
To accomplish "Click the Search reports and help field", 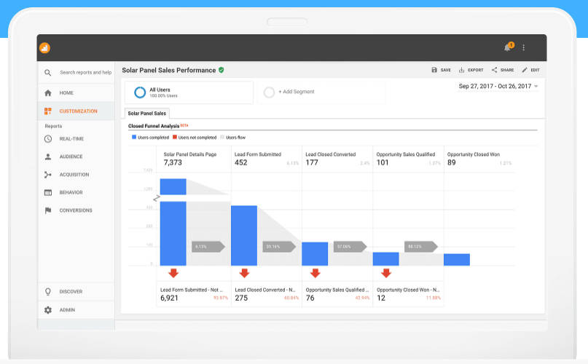I will pos(85,73).
